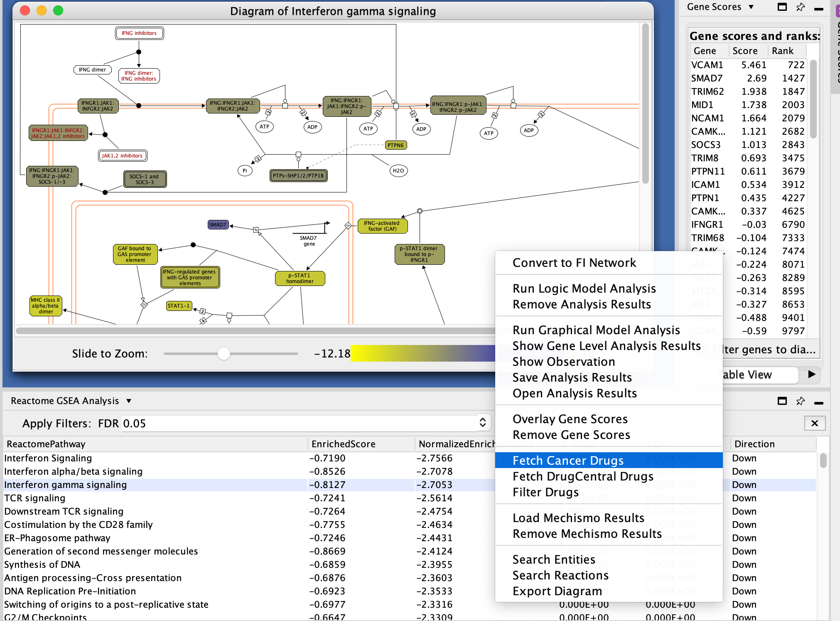The image size is (840, 621).
Task: Click the Slide to Zoom slider handle
Action: click(224, 354)
